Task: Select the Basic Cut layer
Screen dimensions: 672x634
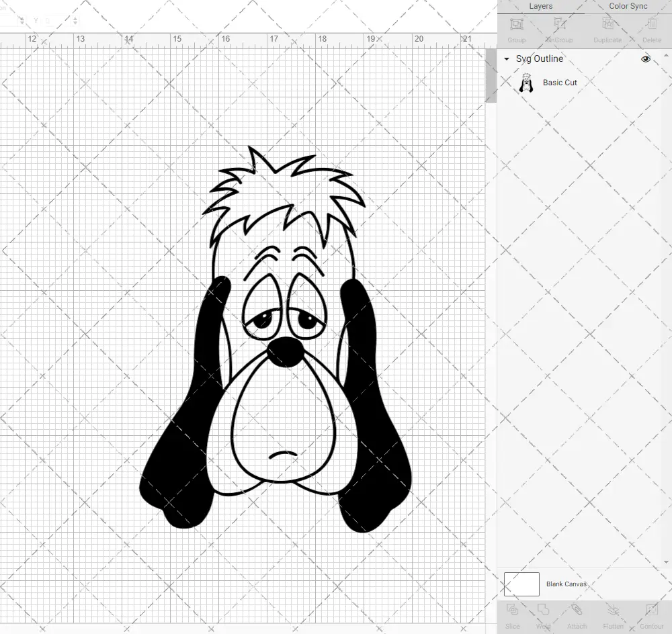Action: click(x=560, y=83)
